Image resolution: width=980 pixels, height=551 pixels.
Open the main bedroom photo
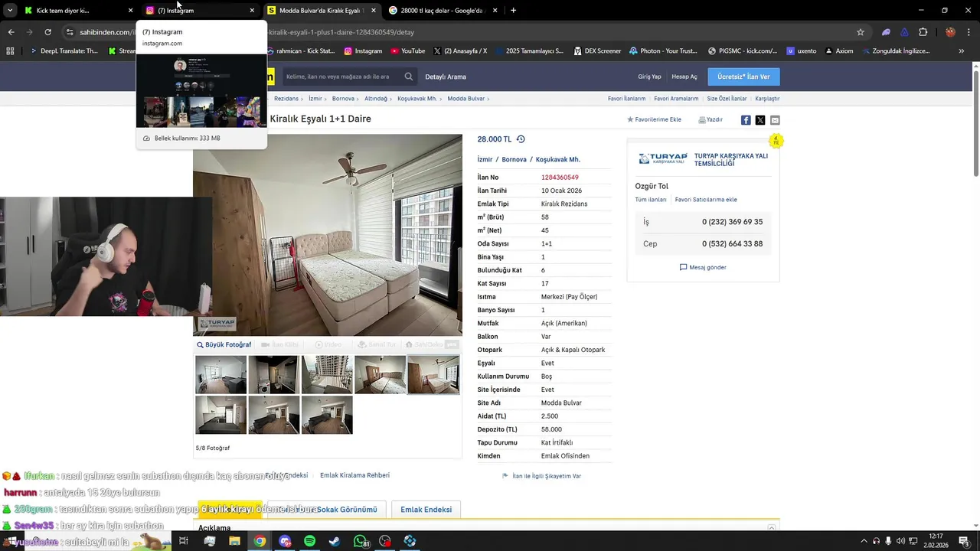point(328,235)
